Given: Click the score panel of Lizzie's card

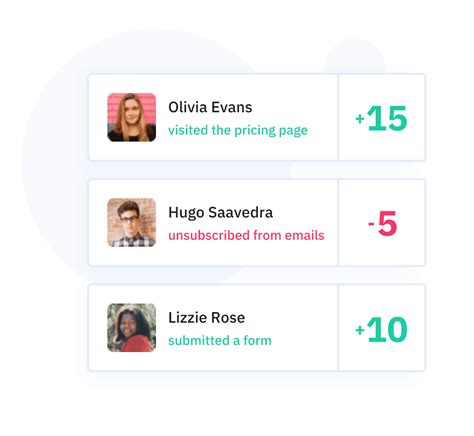Looking at the screenshot, I should click(382, 327).
